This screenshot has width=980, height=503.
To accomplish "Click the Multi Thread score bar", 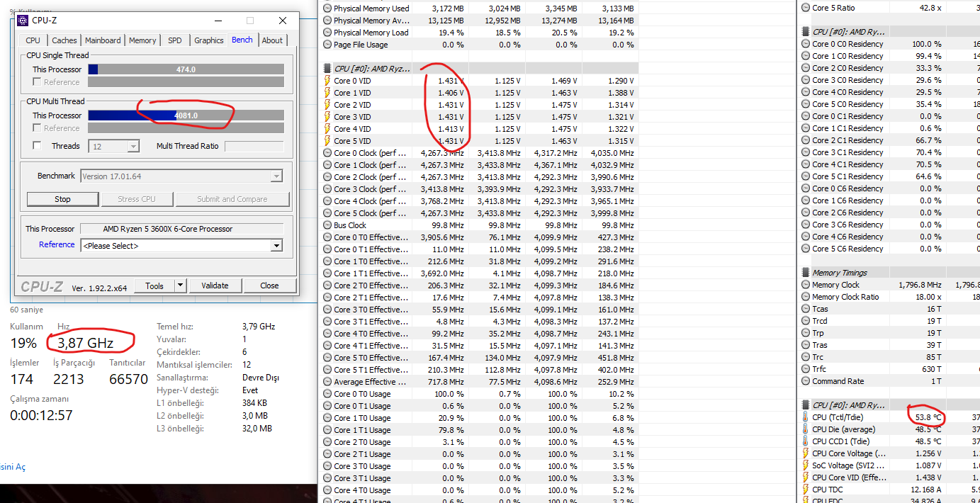I will point(186,115).
